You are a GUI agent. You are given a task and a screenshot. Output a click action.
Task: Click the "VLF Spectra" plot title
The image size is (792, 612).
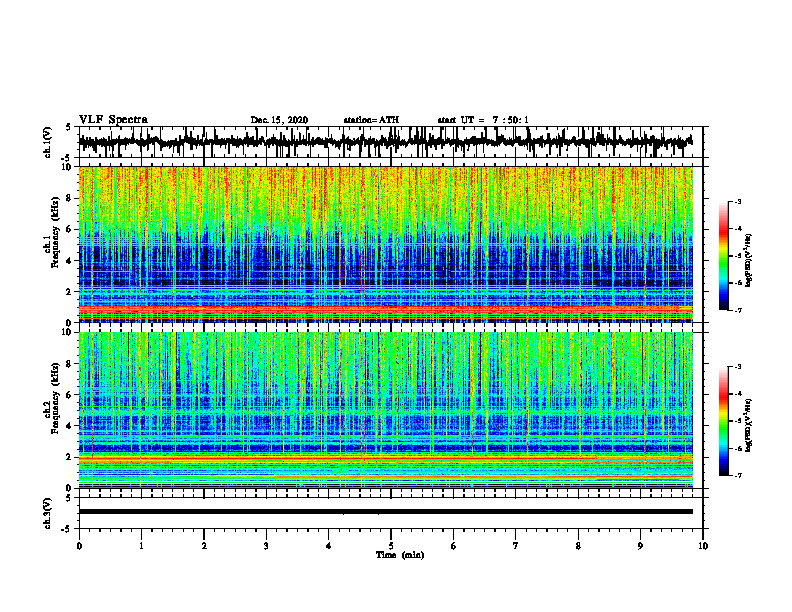(113, 120)
